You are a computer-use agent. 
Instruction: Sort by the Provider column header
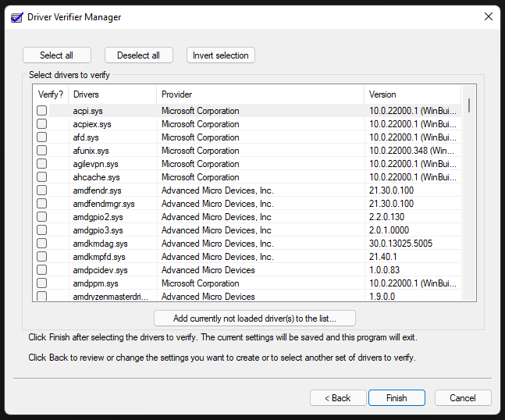[259, 94]
